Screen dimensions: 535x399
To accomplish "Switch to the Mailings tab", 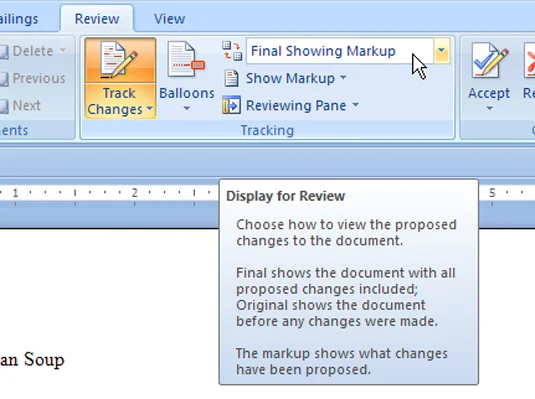I will click(19, 18).
